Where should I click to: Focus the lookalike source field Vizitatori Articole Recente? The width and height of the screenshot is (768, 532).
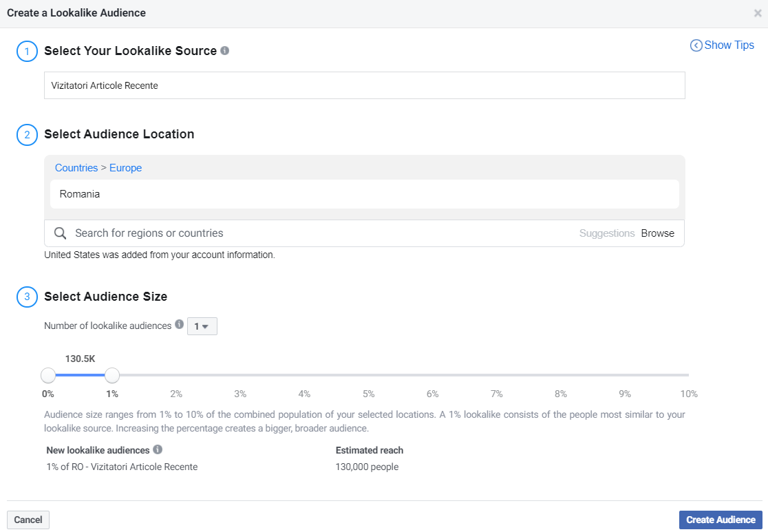[x=365, y=85]
